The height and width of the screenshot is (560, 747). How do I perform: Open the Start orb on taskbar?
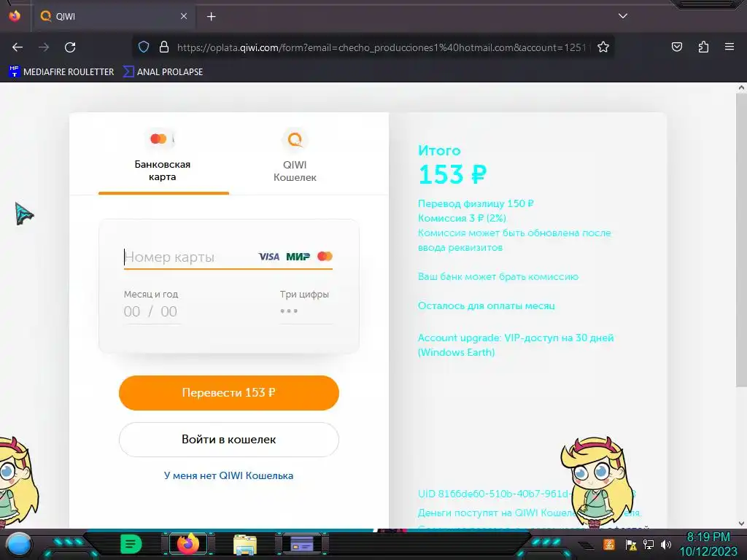pyautogui.click(x=18, y=544)
